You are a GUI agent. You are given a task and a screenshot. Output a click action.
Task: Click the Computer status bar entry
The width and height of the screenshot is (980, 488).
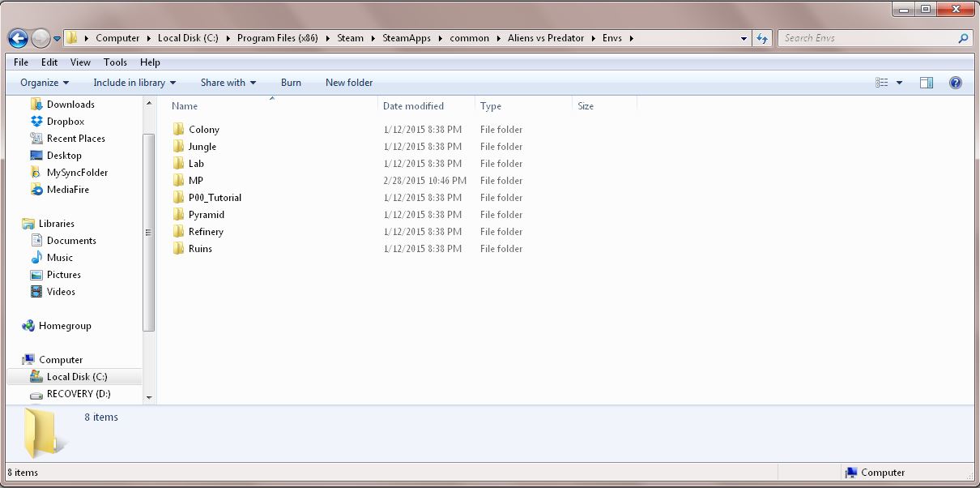(x=875, y=473)
